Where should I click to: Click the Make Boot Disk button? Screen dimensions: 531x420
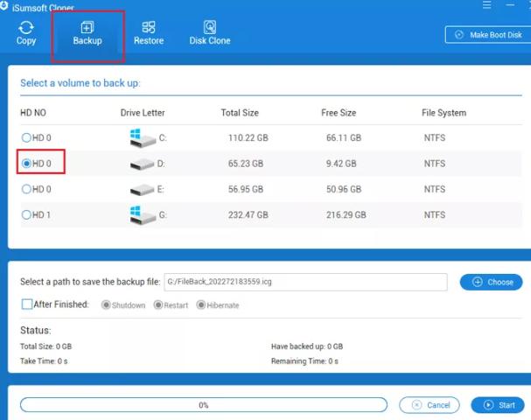[x=489, y=35]
